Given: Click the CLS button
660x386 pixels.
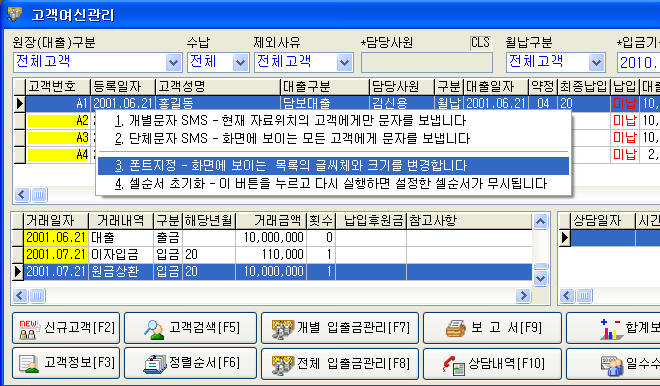Looking at the screenshot, I should coord(480,42).
